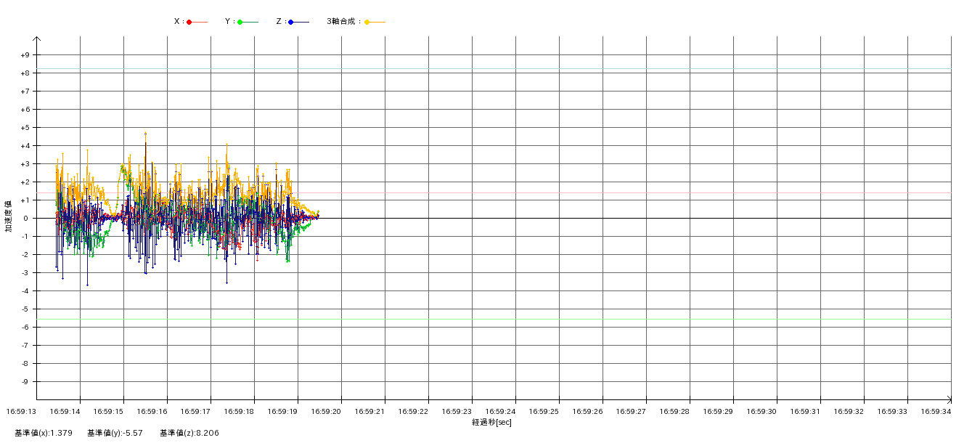Click the 16:59:20 time axis label

[326, 411]
